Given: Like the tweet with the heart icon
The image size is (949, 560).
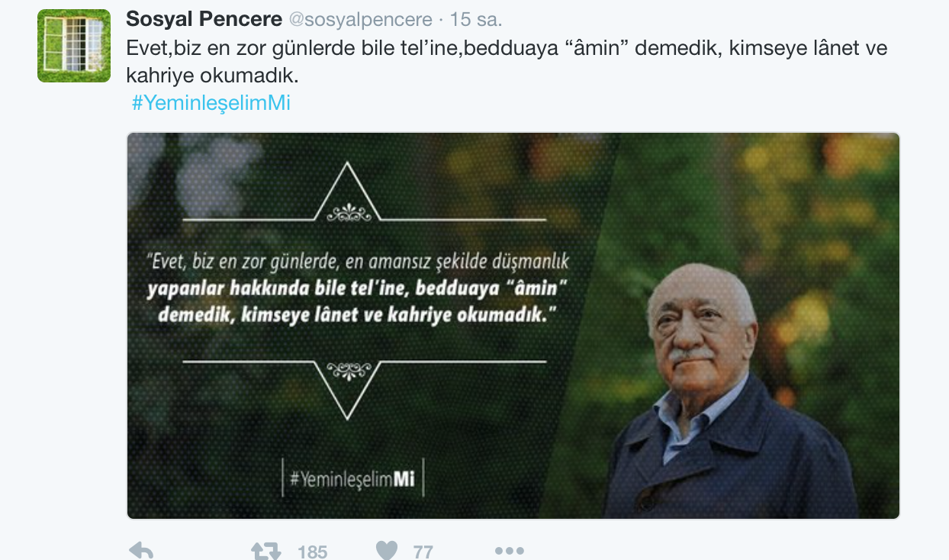Looking at the screenshot, I should pyautogui.click(x=387, y=551).
